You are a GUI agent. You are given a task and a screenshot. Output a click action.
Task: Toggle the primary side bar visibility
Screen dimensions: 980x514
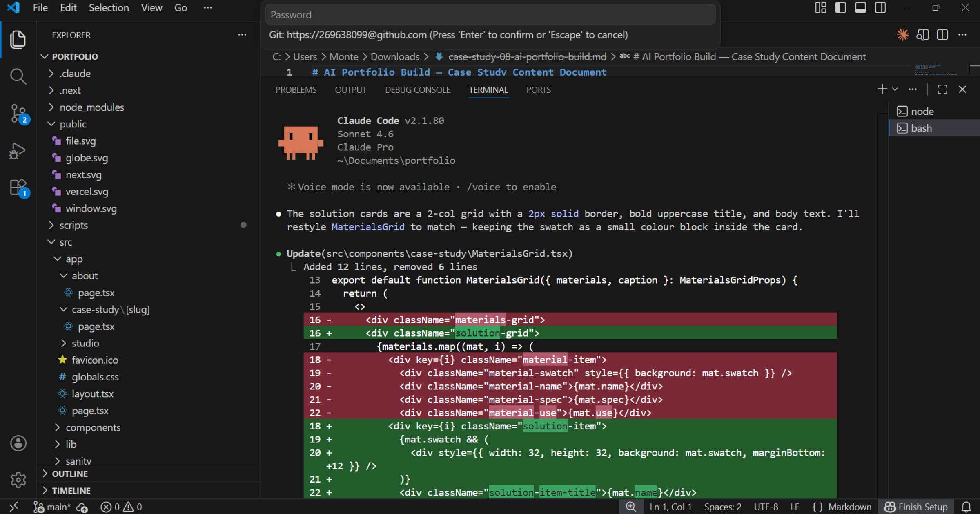tap(840, 8)
